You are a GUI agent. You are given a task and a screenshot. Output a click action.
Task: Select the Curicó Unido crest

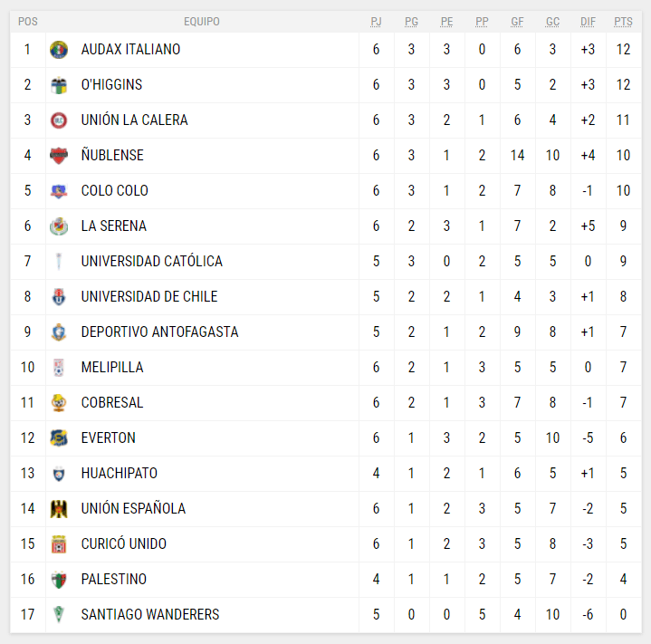(x=59, y=544)
